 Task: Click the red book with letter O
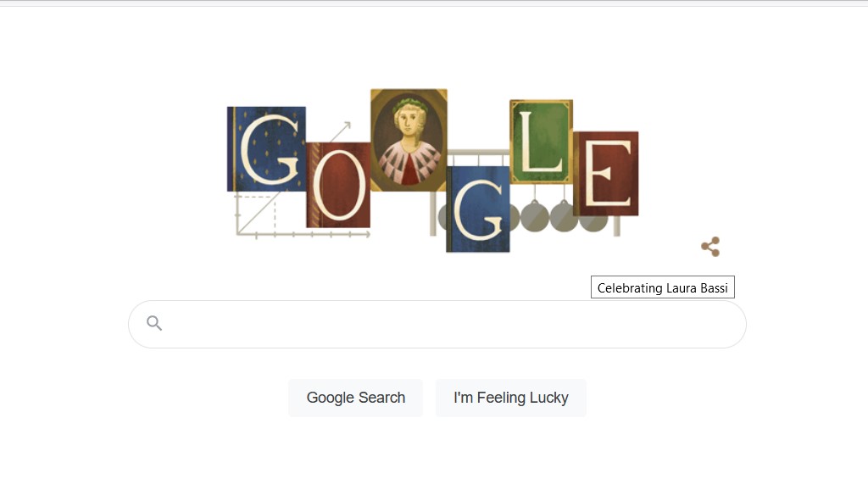[338, 185]
